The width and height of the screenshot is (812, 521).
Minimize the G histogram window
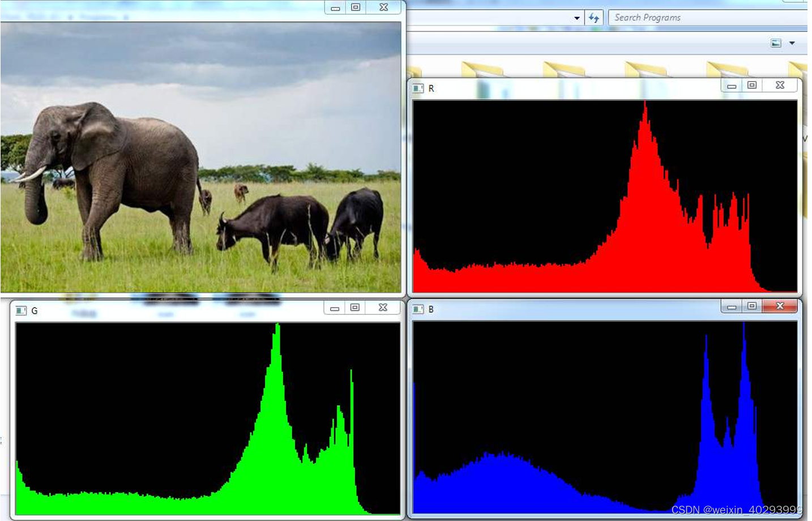click(335, 308)
